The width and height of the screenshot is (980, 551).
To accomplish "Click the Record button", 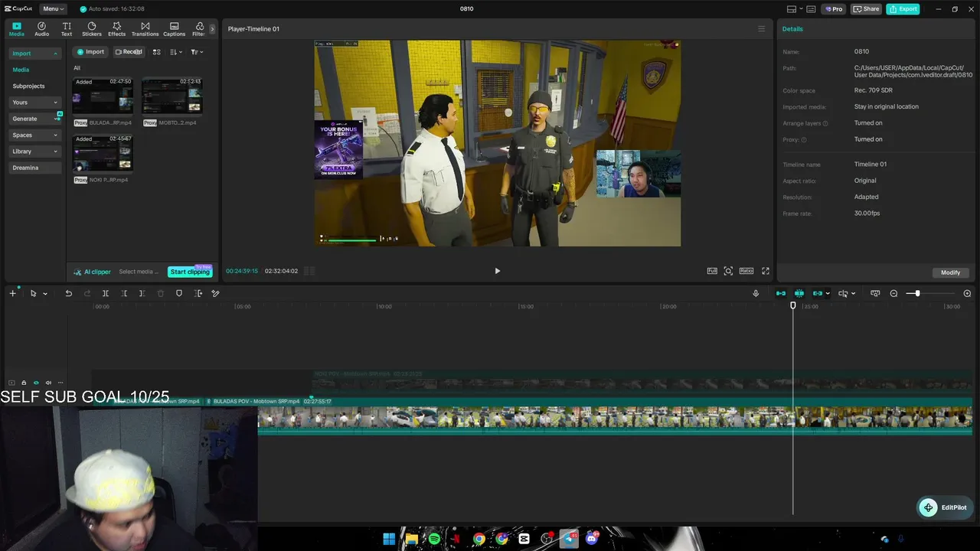I will coord(129,52).
